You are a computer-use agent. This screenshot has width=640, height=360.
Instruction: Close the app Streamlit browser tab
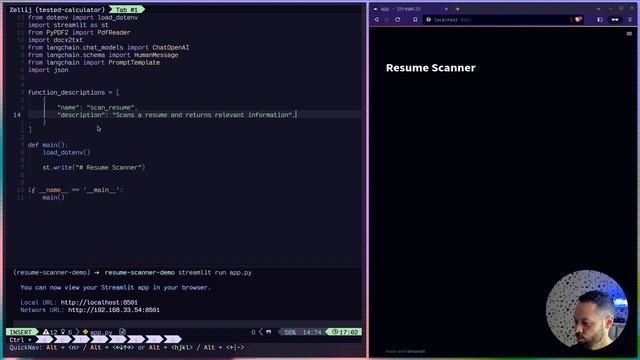click(x=446, y=9)
